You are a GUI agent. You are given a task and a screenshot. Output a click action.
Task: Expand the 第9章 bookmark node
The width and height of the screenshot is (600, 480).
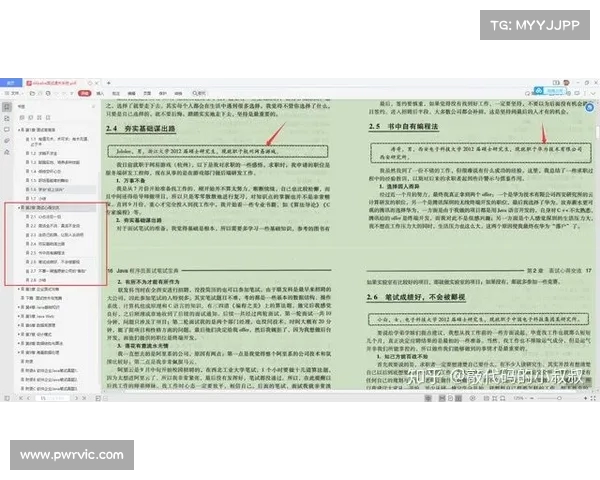click(x=19, y=353)
